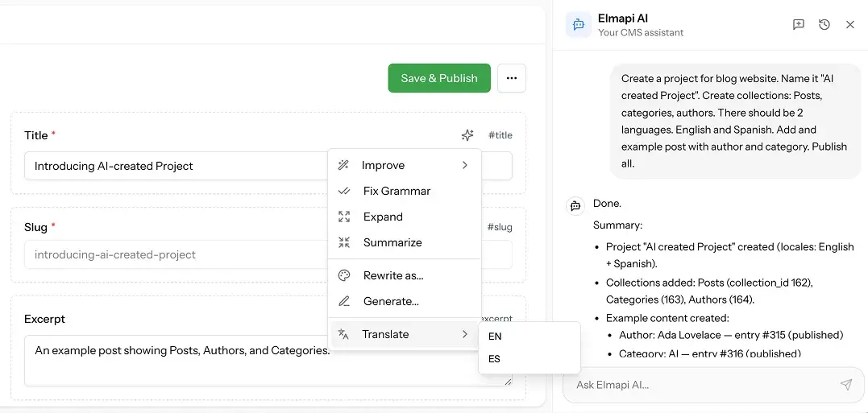
Task: Click the #slug field tag
Action: (x=500, y=227)
